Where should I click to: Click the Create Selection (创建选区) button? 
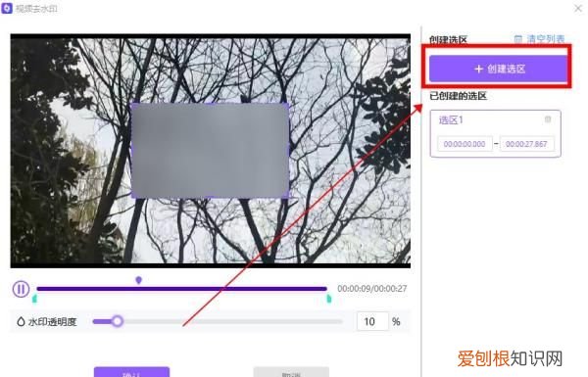click(x=498, y=69)
